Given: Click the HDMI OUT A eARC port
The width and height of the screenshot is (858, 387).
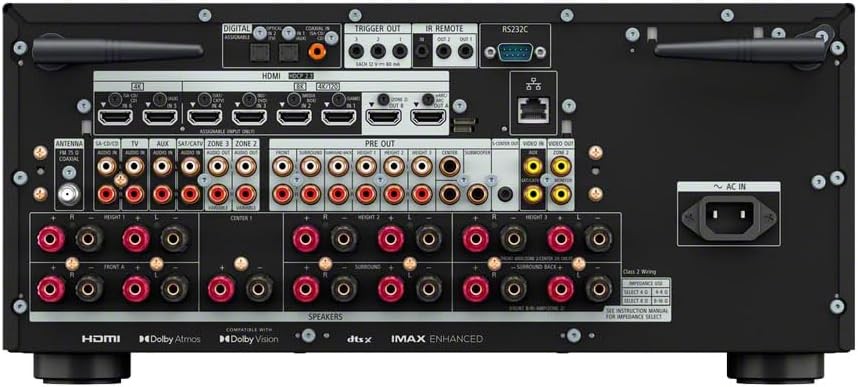Looking at the screenshot, I should pyautogui.click(x=428, y=116).
